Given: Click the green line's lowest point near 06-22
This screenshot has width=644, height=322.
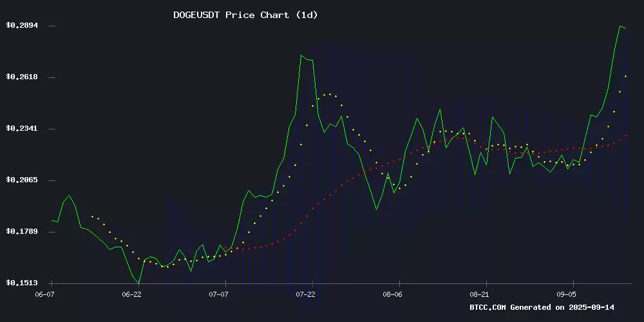Looking at the screenshot, I should [138, 283].
